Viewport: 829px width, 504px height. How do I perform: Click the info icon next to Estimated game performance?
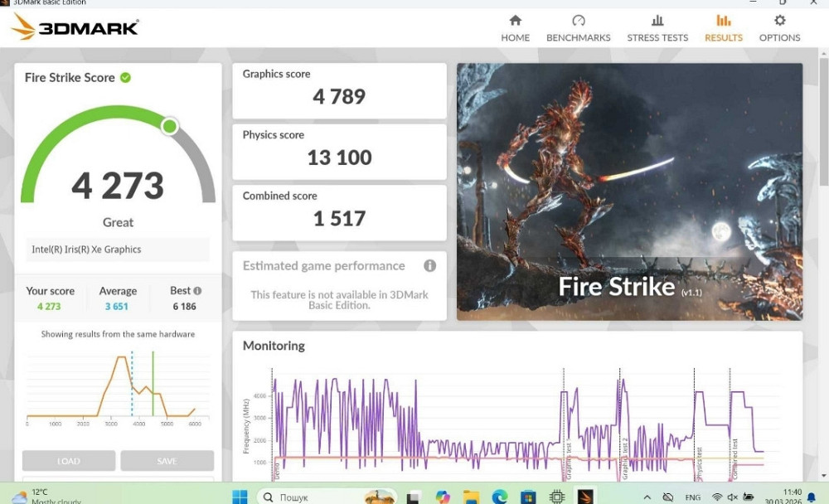click(429, 266)
